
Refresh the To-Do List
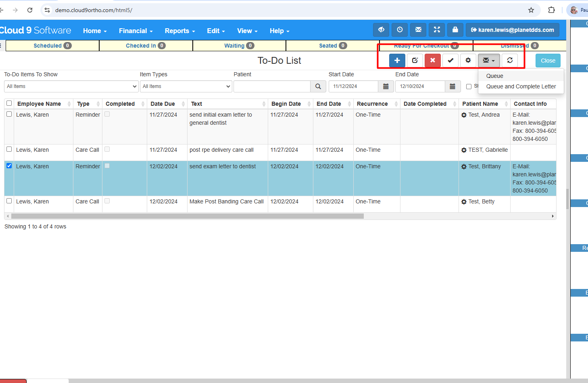click(510, 61)
